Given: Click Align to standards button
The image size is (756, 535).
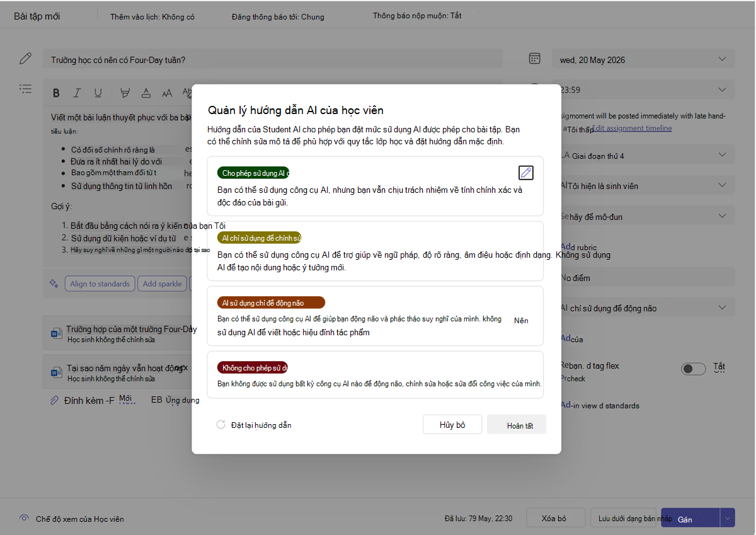Looking at the screenshot, I should (100, 284).
